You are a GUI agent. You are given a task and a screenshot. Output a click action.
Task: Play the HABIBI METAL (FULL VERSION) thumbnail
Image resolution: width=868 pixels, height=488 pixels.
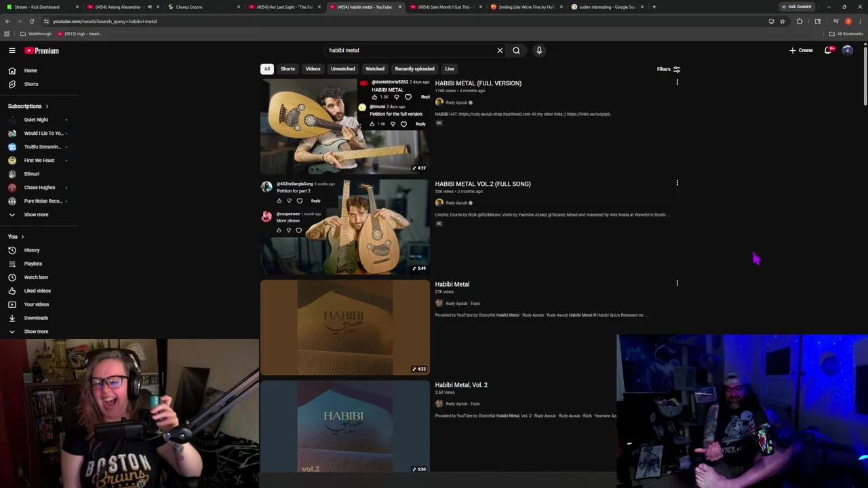tap(344, 126)
